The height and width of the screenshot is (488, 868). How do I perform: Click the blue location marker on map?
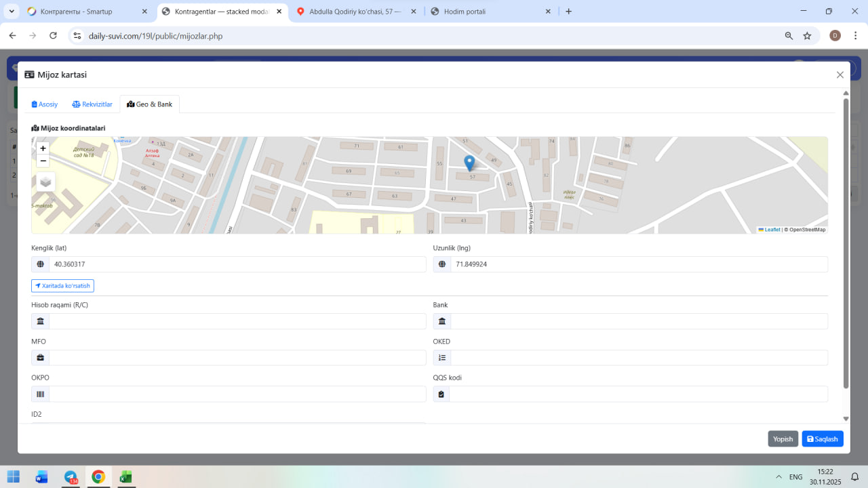click(469, 163)
